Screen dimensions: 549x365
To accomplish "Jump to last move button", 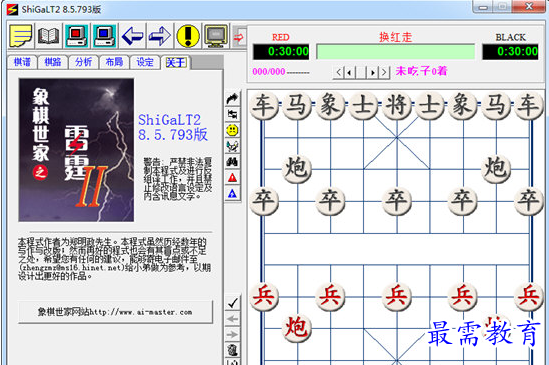I will pyautogui.click(x=384, y=73).
